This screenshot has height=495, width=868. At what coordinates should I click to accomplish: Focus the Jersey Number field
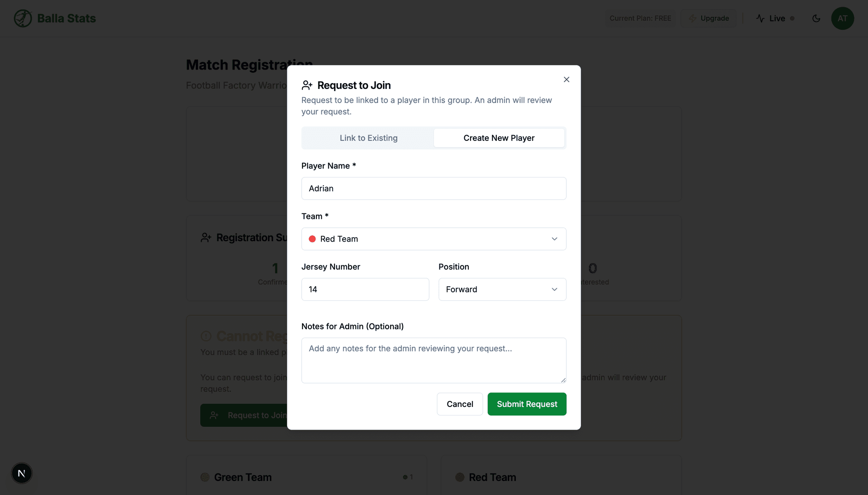pyautogui.click(x=365, y=290)
